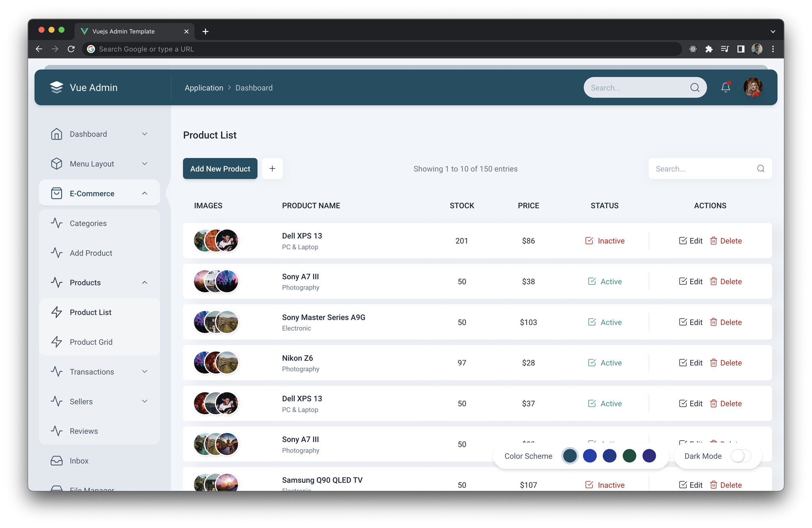
Task: Click the Application breadcrumb link
Action: coord(204,88)
